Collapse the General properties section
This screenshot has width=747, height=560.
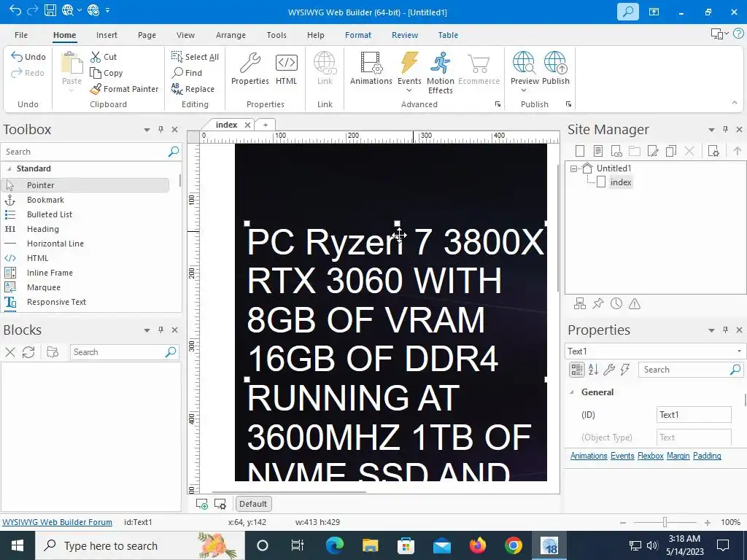tap(572, 392)
